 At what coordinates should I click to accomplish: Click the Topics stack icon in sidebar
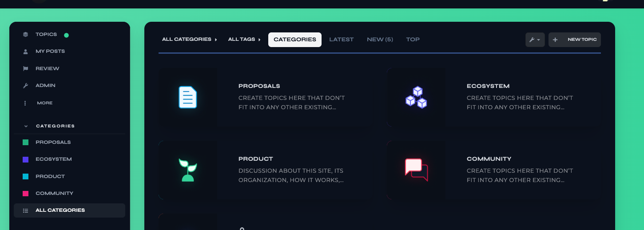(26, 35)
